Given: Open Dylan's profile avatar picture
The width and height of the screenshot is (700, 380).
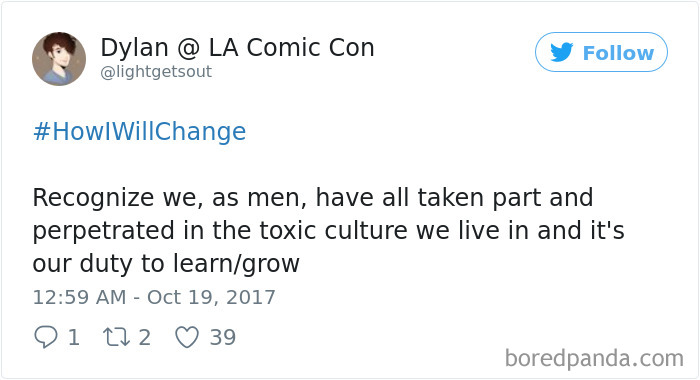Looking at the screenshot, I should point(59,58).
